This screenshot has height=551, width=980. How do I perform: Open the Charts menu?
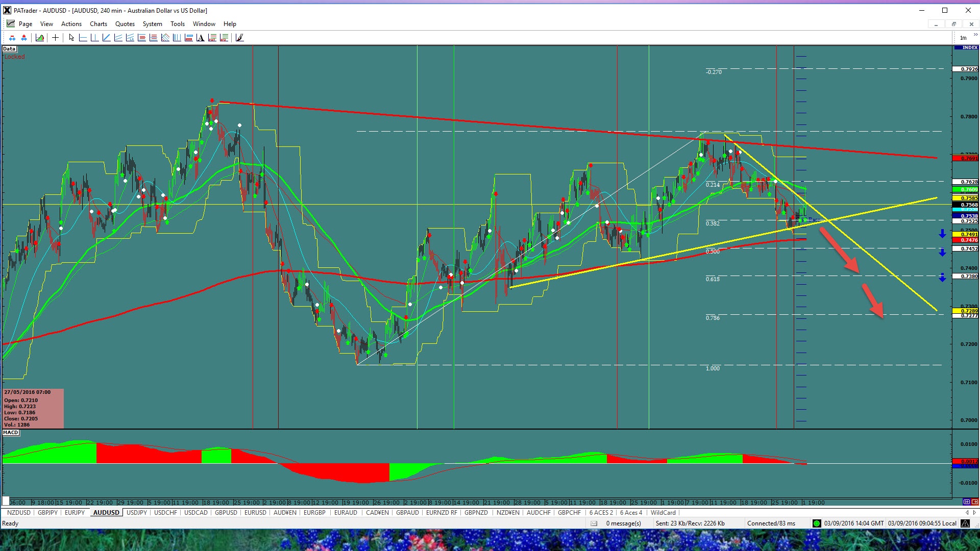tap(98, 24)
